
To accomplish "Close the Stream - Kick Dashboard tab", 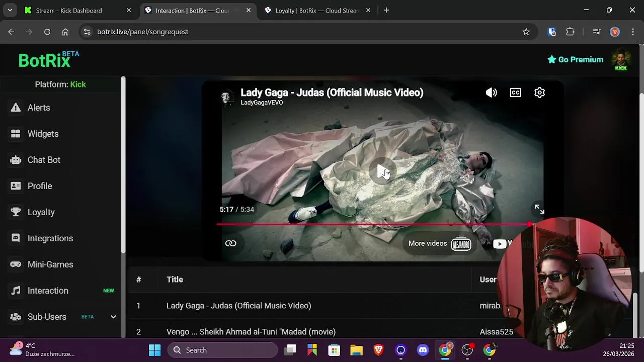I will pos(129,10).
